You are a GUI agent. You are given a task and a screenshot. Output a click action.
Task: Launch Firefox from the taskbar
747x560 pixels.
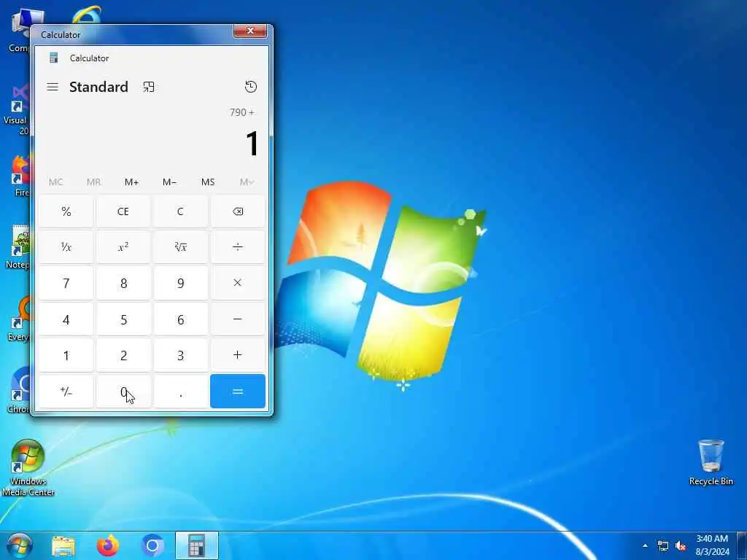click(108, 545)
